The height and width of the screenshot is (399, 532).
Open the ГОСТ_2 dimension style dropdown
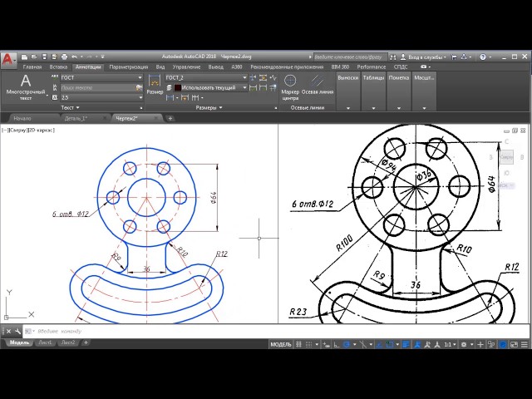tap(204, 77)
